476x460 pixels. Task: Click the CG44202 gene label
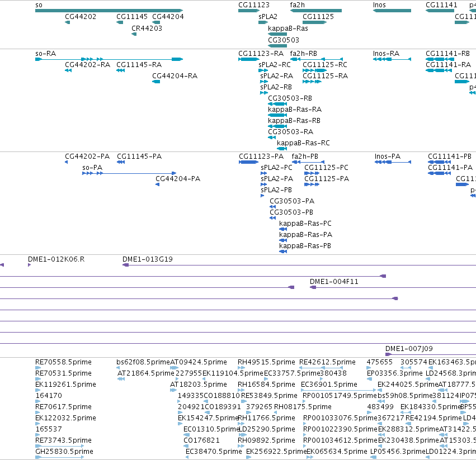(x=81, y=17)
